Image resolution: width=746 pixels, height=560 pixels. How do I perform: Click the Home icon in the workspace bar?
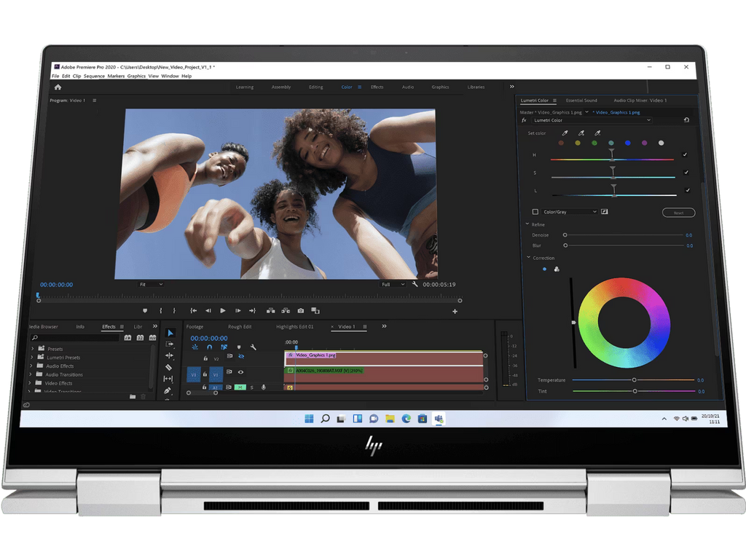click(58, 87)
